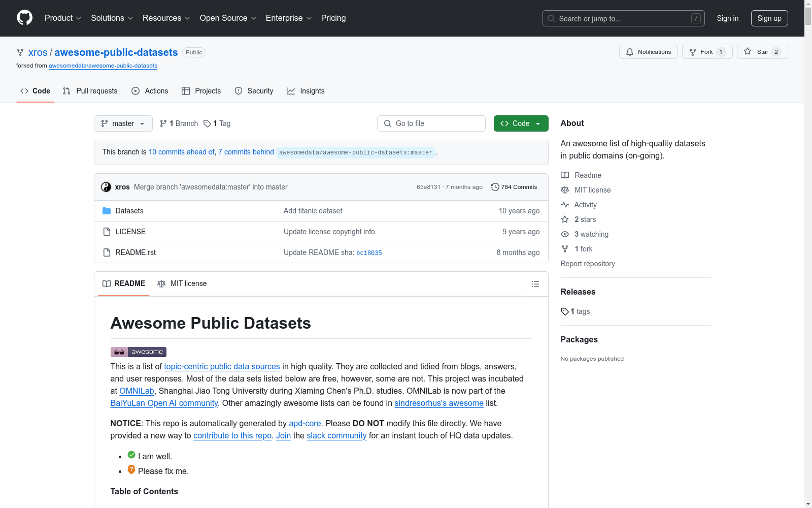Expand the Product menu

63,18
